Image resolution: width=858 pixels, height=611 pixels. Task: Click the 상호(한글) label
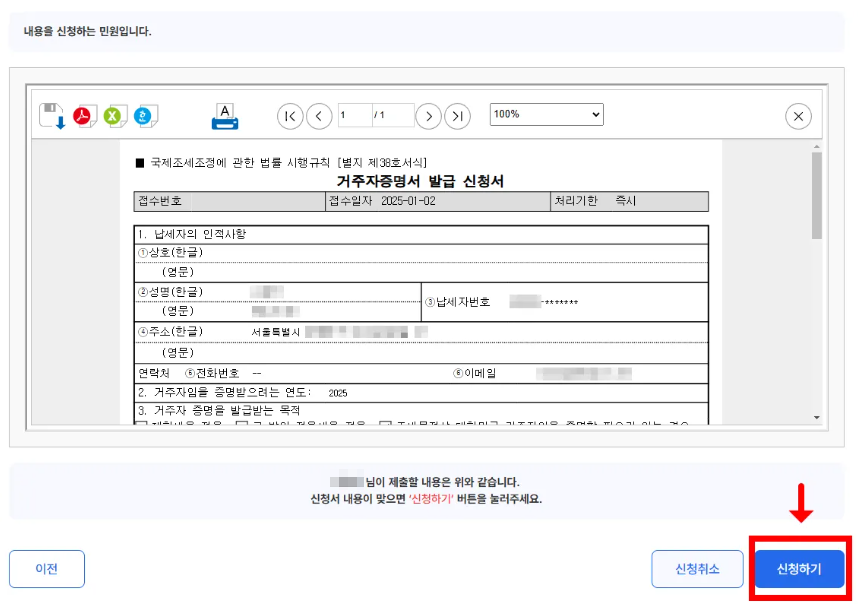(x=171, y=252)
